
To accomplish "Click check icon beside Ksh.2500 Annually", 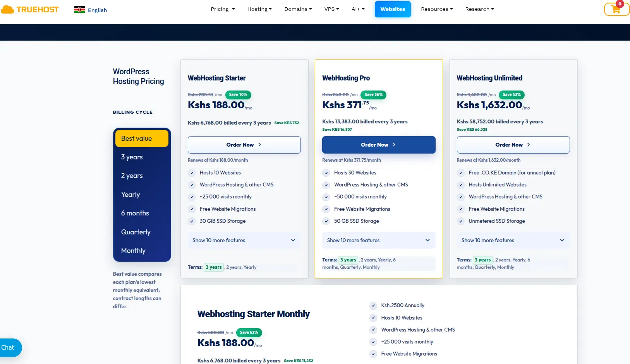I will coord(373,306).
